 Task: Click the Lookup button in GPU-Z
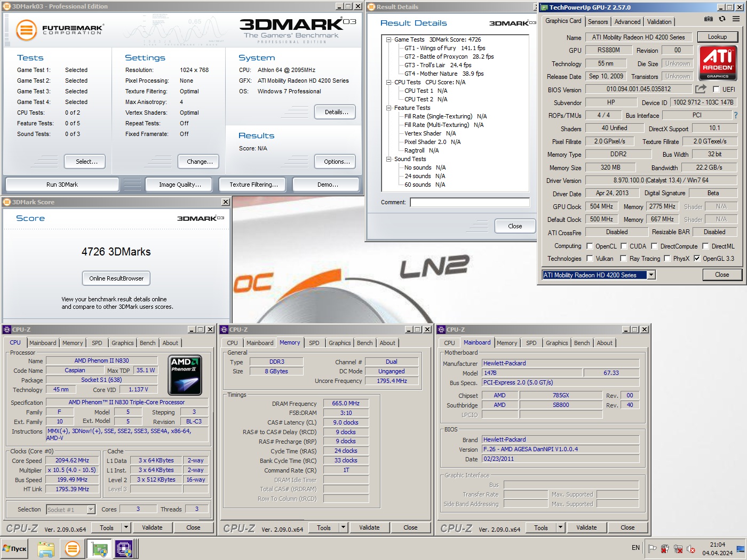click(717, 37)
